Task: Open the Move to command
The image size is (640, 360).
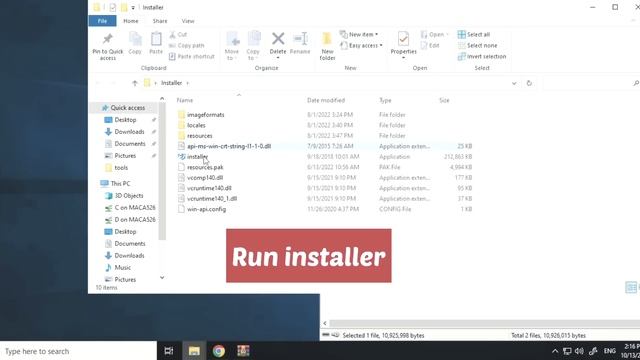Action: click(x=232, y=46)
